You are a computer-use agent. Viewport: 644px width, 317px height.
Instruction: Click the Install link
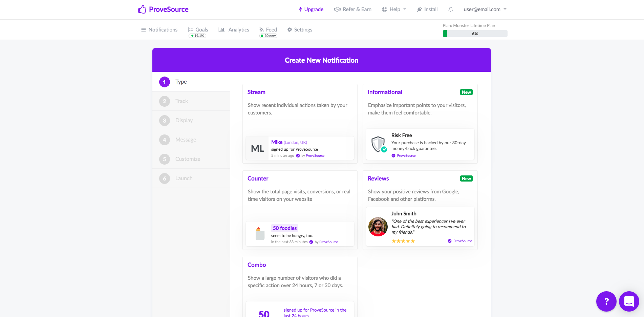point(427,9)
